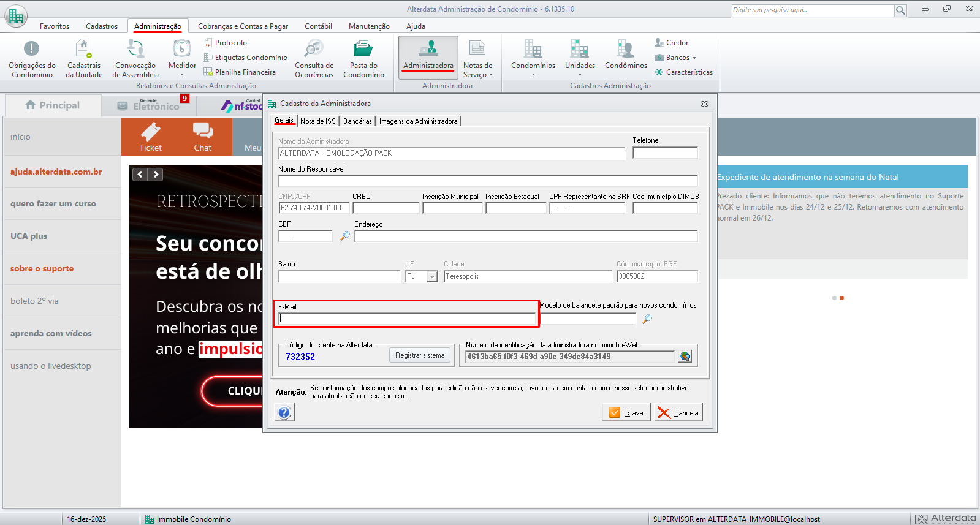Search balancete model with magnifier icon

click(647, 319)
